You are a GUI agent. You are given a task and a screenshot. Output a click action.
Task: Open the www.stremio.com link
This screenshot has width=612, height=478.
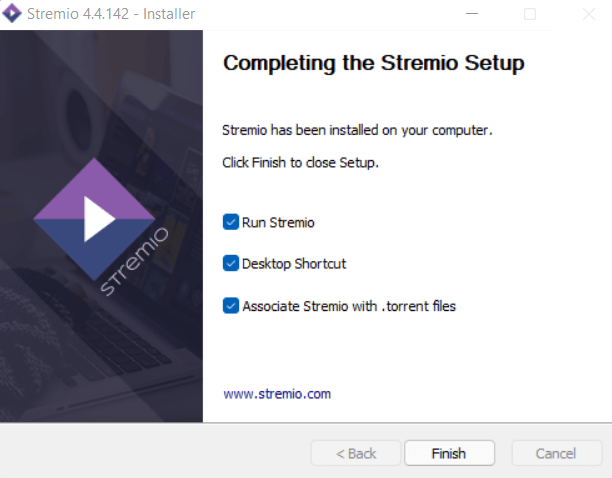point(277,394)
